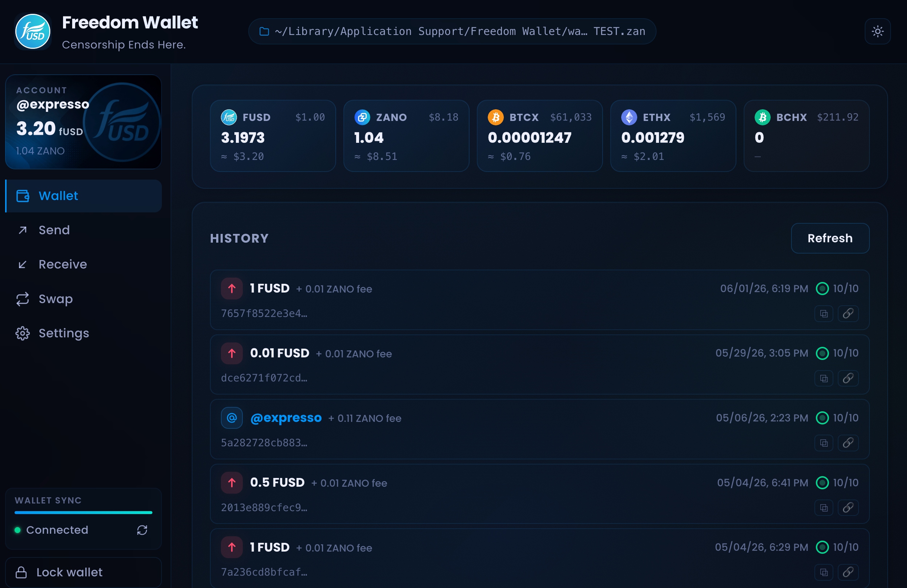Click the folder icon in path bar

pos(264,31)
